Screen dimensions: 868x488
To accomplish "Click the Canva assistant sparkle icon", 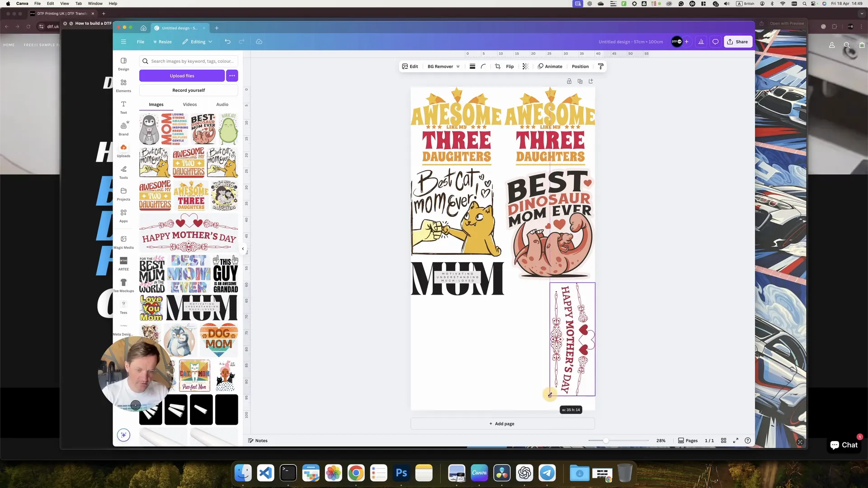I will (123, 435).
